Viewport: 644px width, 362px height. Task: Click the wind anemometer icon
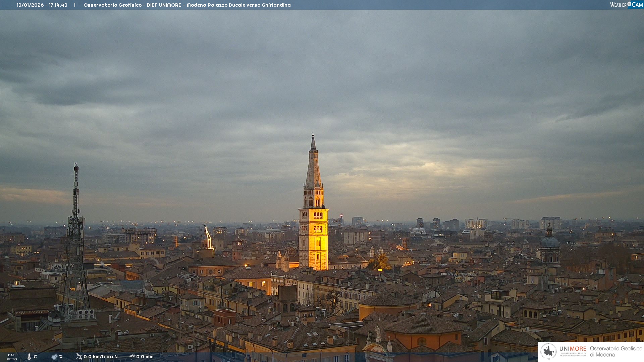(x=79, y=357)
